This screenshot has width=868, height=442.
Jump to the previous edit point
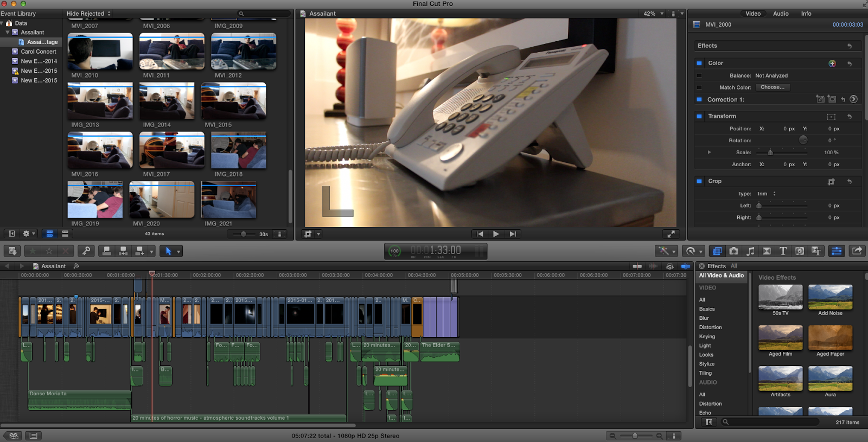[480, 234]
